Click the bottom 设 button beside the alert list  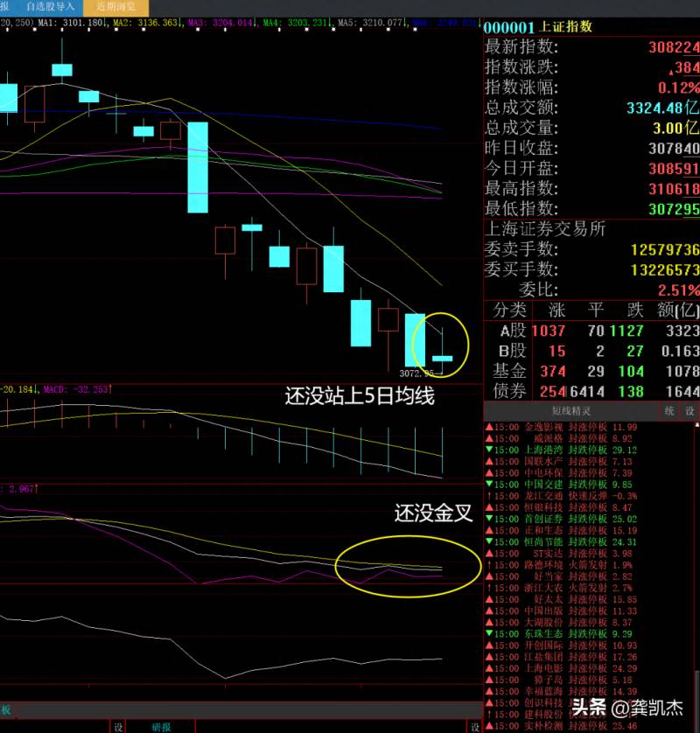click(x=475, y=727)
